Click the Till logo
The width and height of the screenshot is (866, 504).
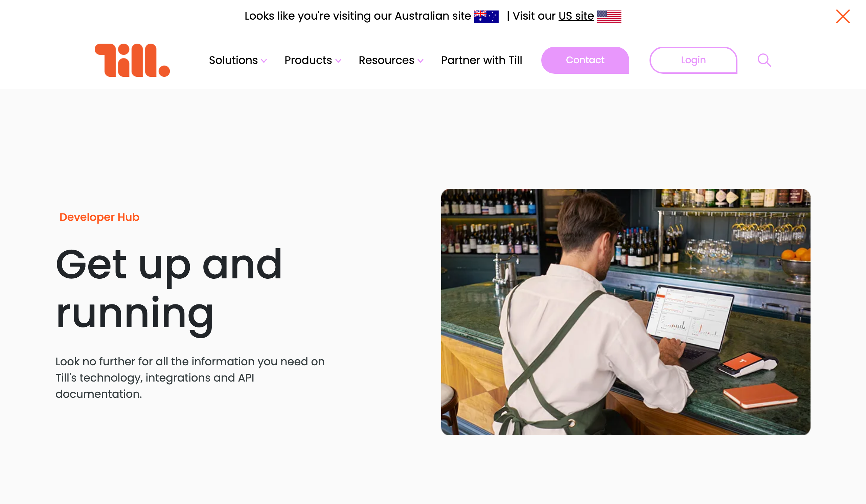(132, 60)
